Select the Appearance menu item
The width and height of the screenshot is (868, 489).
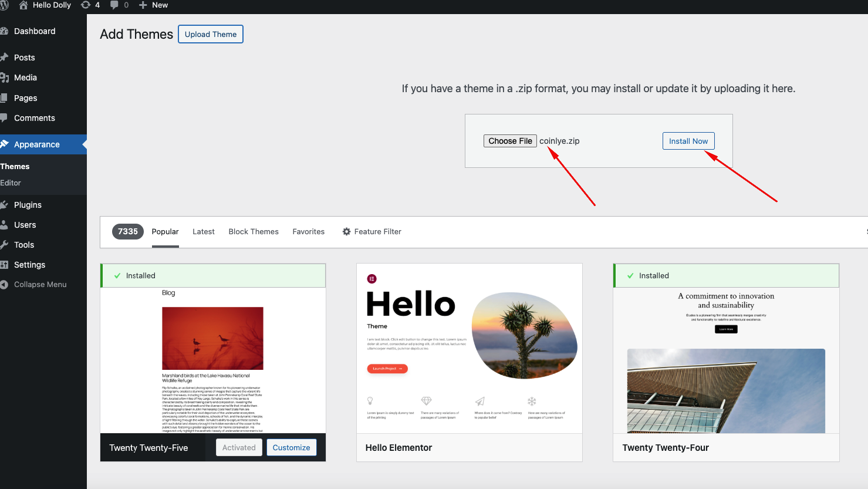click(x=43, y=144)
